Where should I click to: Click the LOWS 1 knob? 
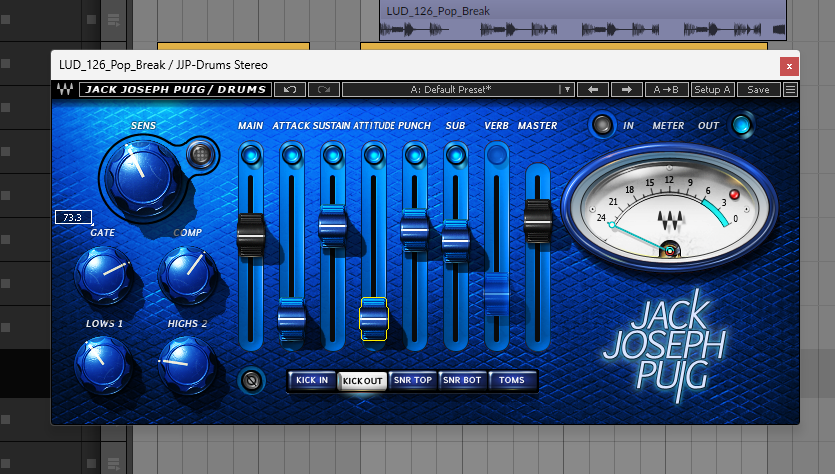tap(104, 365)
